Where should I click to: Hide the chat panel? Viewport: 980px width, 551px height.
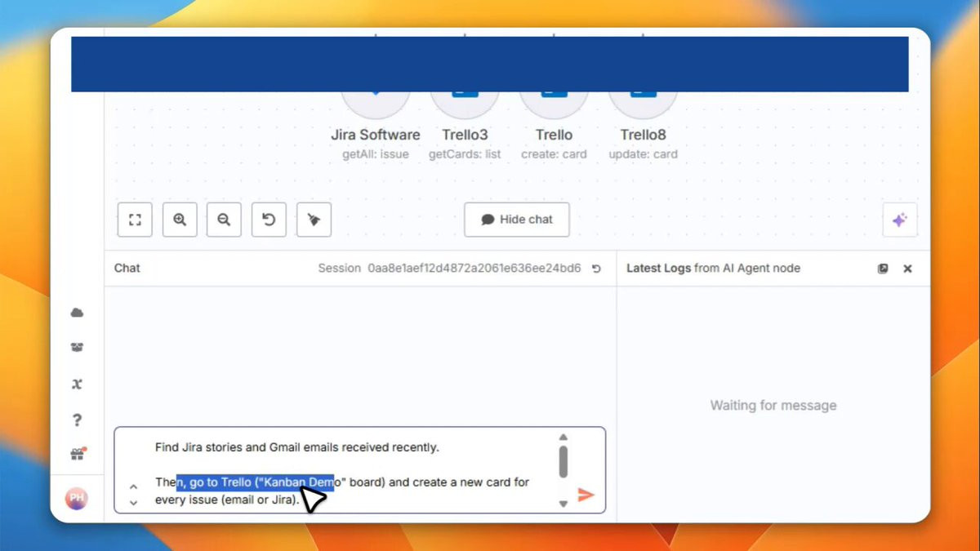click(517, 220)
